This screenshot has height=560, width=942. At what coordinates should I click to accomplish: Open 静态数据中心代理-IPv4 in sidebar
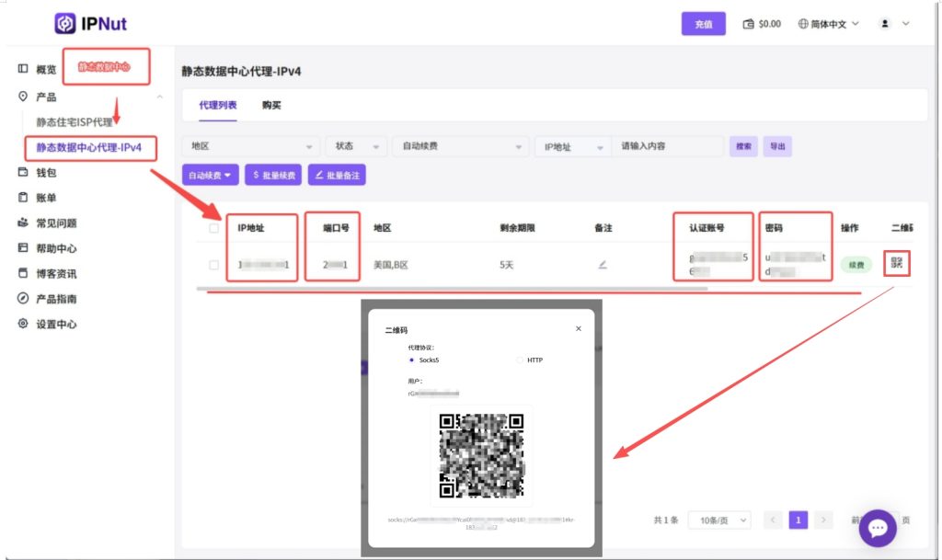point(89,147)
